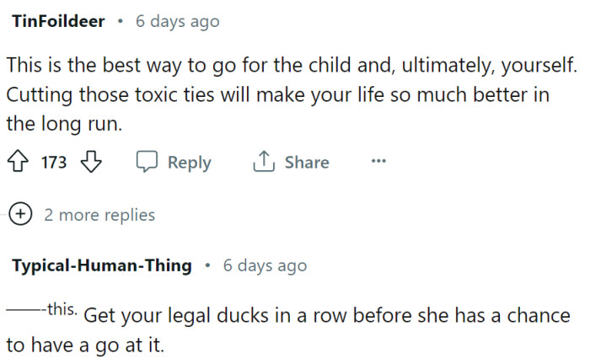The height and width of the screenshot is (364, 590).
Task: Click the share arrow icon
Action: (x=265, y=163)
